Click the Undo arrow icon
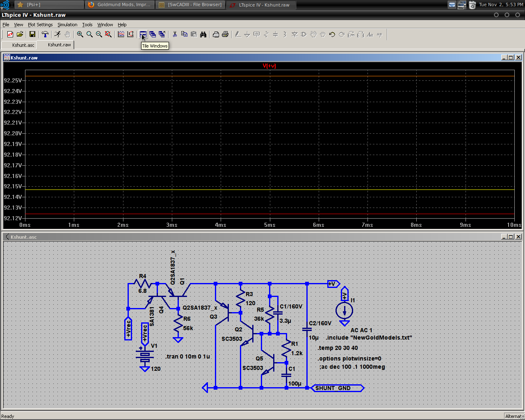525x420 pixels. coord(332,34)
